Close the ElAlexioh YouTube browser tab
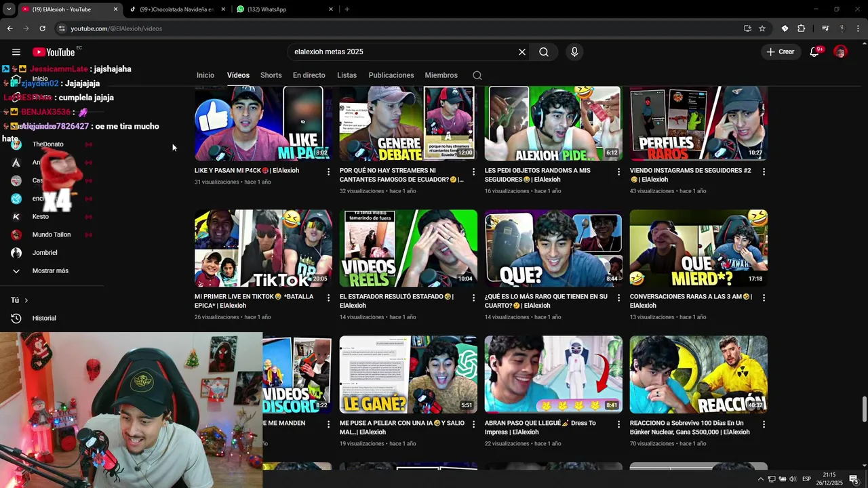 (115, 9)
